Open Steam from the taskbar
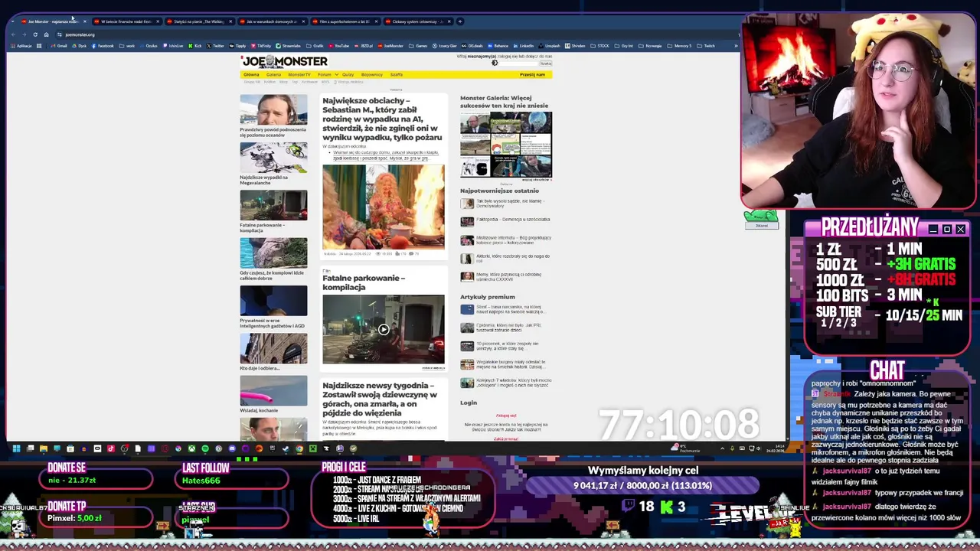 286,448
